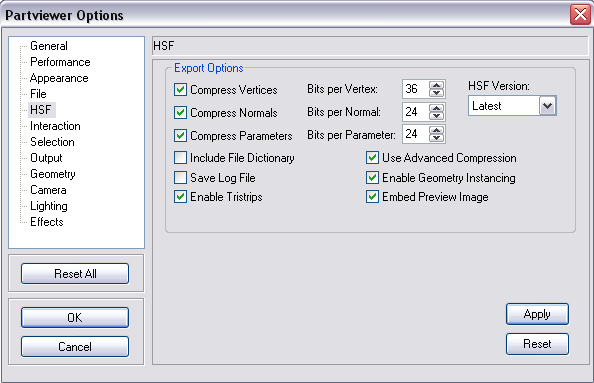The height and width of the screenshot is (383, 594).
Task: Enable Include File Dictionary
Action: click(180, 158)
